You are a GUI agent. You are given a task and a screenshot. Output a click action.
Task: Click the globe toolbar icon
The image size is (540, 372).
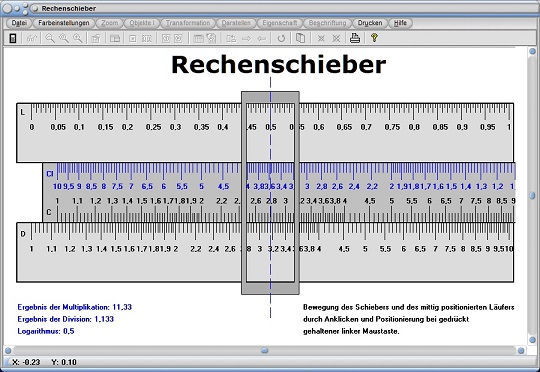tap(211, 38)
